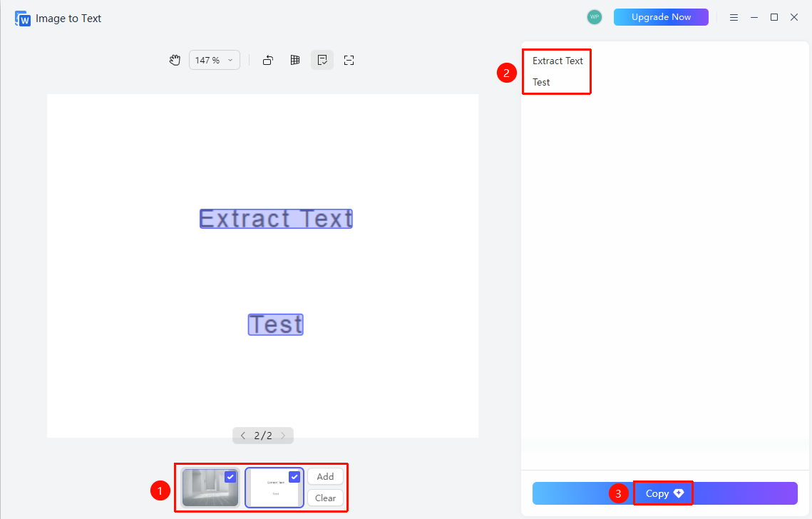This screenshot has height=519, width=812.
Task: Click the 'Extract Text' line in results
Action: point(557,61)
